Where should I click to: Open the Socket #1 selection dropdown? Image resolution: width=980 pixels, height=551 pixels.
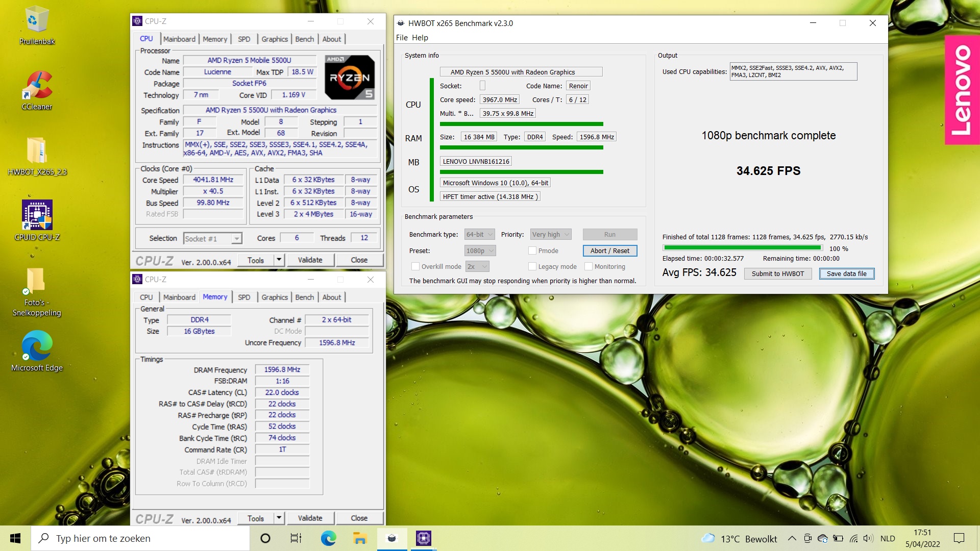[212, 238]
